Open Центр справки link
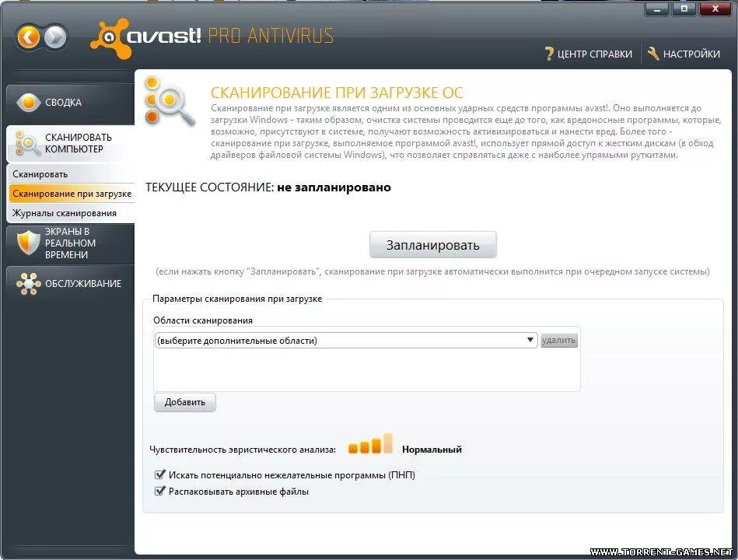This screenshot has height=560, width=738. coord(589,54)
